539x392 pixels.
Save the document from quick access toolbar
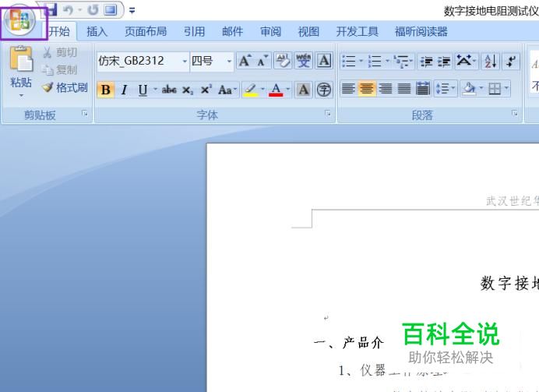[x=51, y=9]
